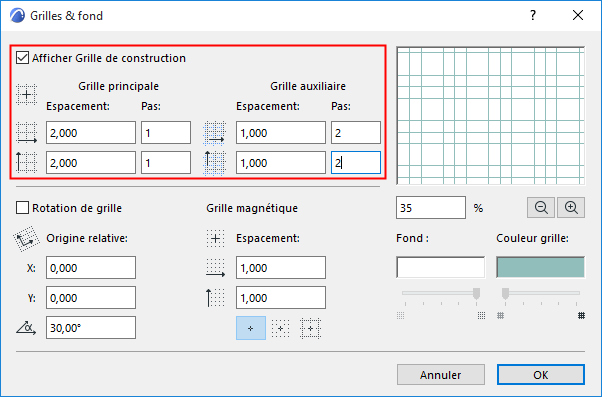Click dark grid icon under Couleur grille slider
This screenshot has width=602, height=397.
(582, 316)
